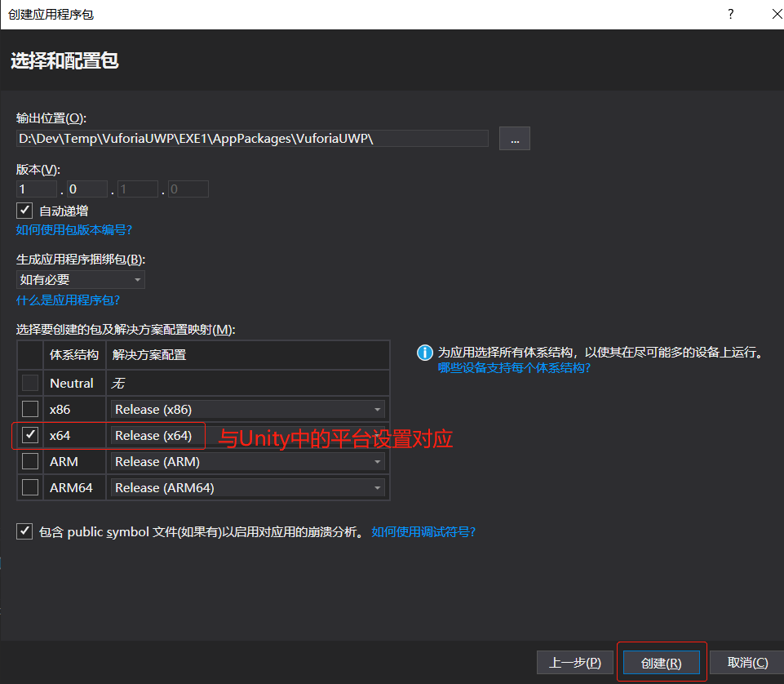Uncheck the include public symbol files option
This screenshot has width=784, height=684.
pyautogui.click(x=24, y=531)
